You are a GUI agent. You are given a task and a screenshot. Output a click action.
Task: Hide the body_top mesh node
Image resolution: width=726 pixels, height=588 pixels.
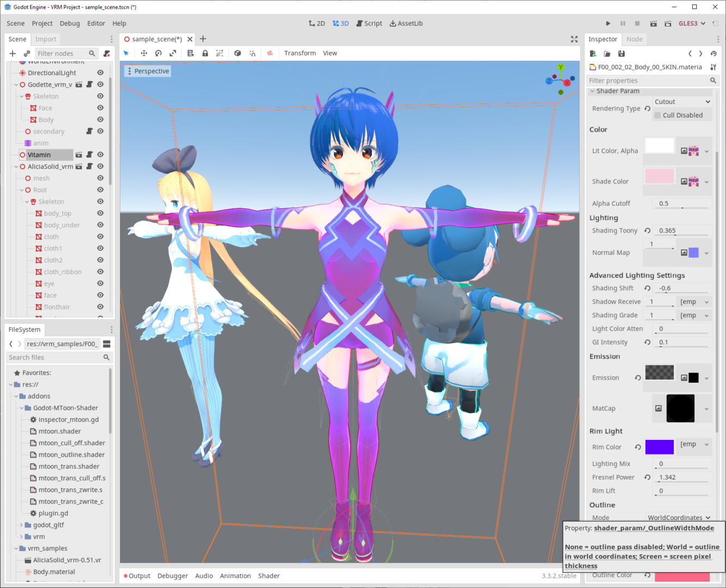100,213
